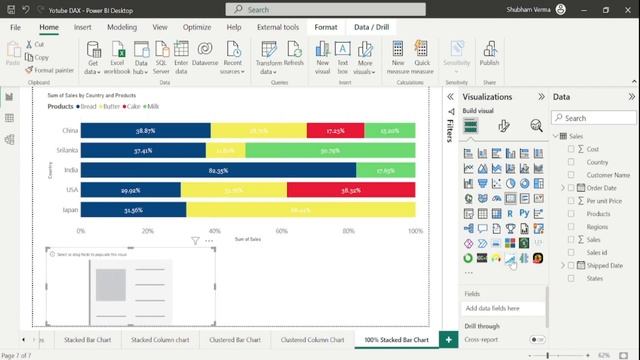Select the Gauge visual icon
This screenshot has height=360, width=640.
[496, 198]
